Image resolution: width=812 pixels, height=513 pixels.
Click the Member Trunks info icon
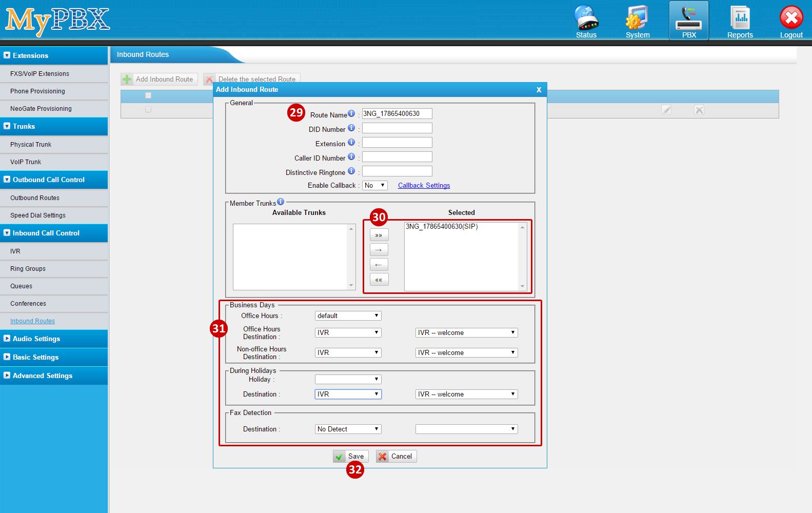pos(281,202)
